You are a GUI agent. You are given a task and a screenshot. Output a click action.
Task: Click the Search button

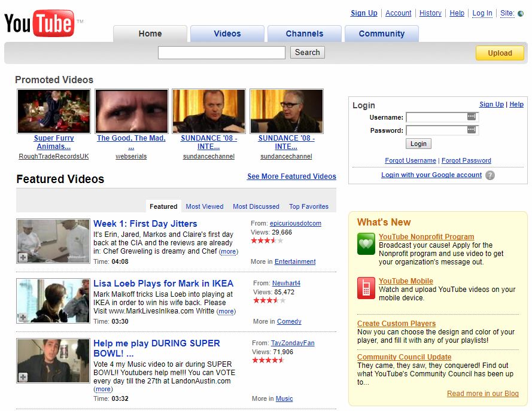point(308,53)
